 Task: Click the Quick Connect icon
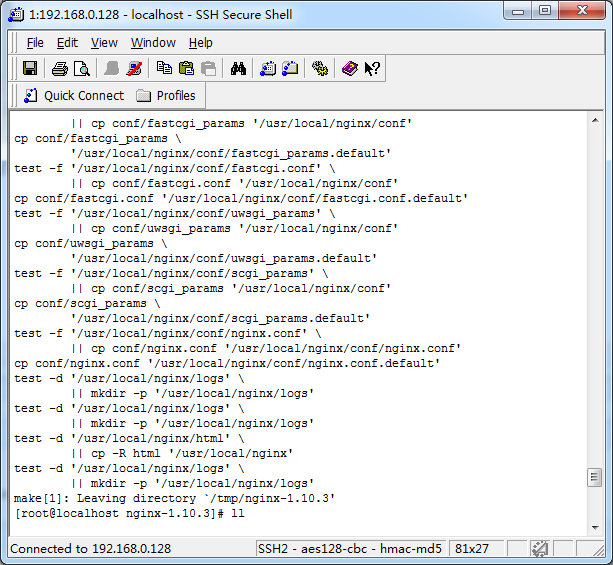30,96
